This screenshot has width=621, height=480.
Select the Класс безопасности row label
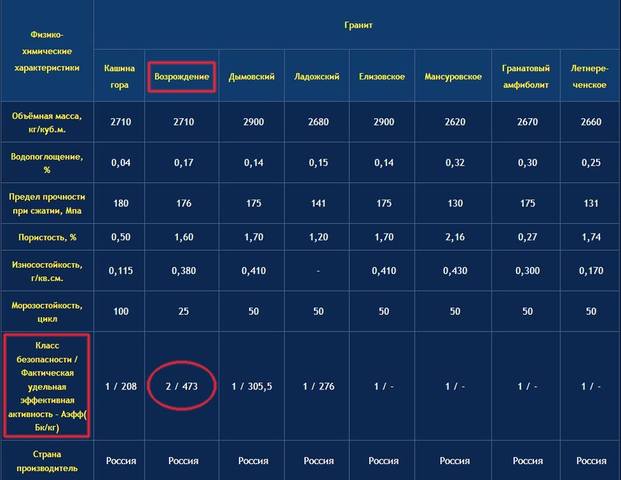[47, 386]
